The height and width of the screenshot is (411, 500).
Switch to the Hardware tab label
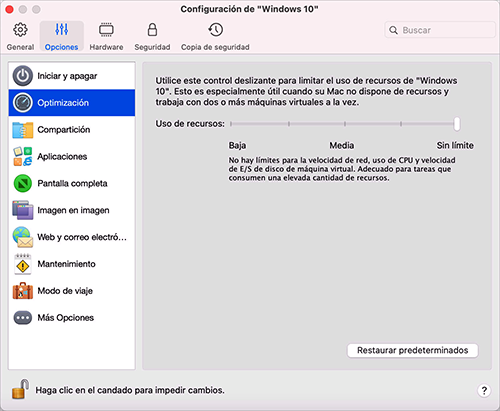(106, 47)
